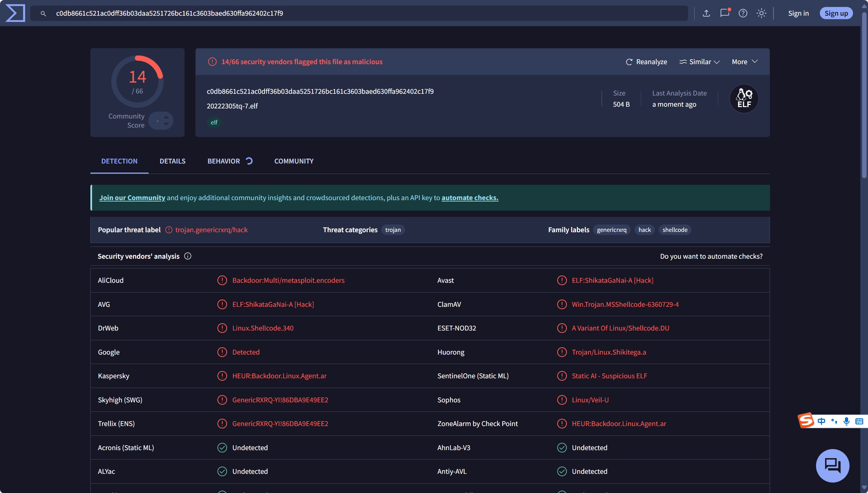This screenshot has height=493, width=868.
Task: Click the hack family label chip
Action: pos(644,230)
